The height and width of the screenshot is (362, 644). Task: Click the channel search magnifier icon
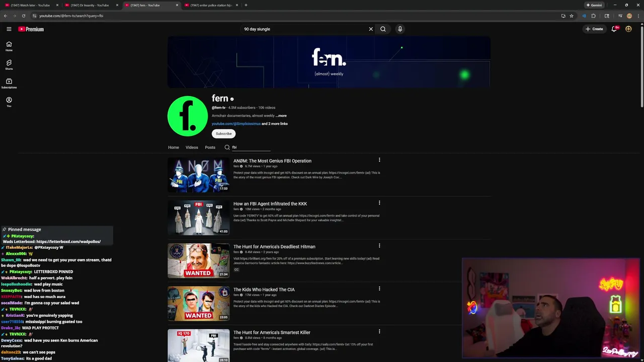(x=227, y=147)
